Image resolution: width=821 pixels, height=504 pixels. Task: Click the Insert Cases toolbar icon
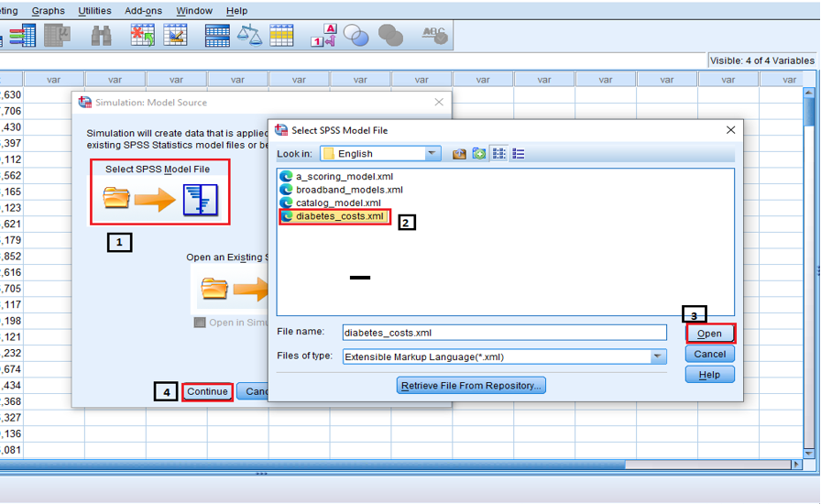(142, 36)
